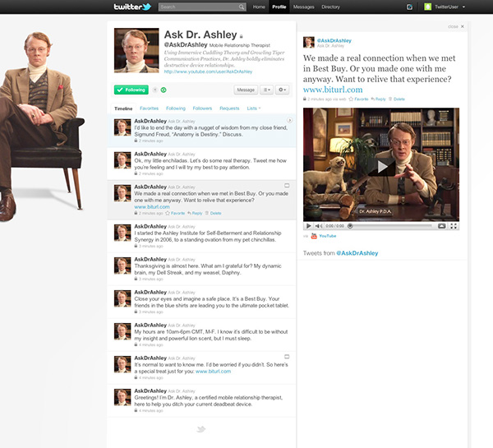Click avatar in the detail pane header

pyautogui.click(x=309, y=42)
